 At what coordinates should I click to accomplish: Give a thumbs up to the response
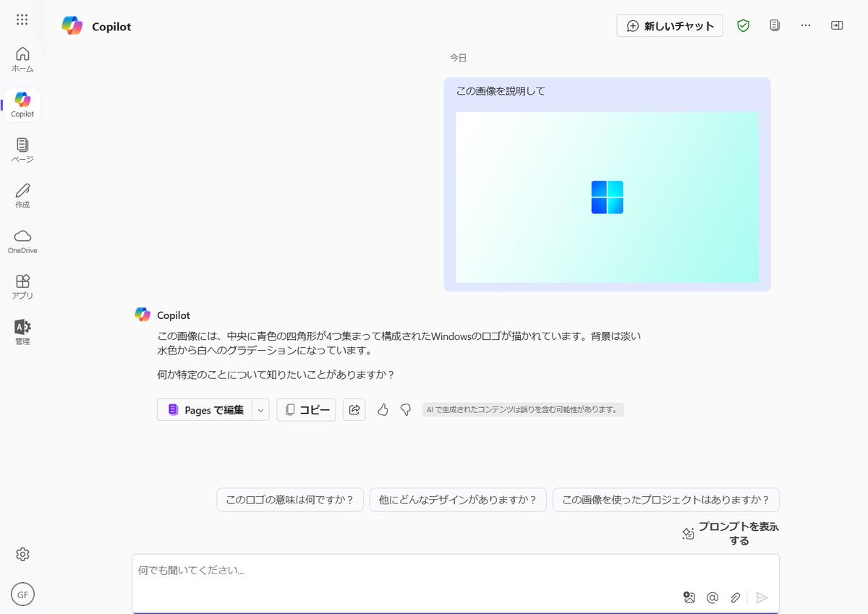(383, 409)
